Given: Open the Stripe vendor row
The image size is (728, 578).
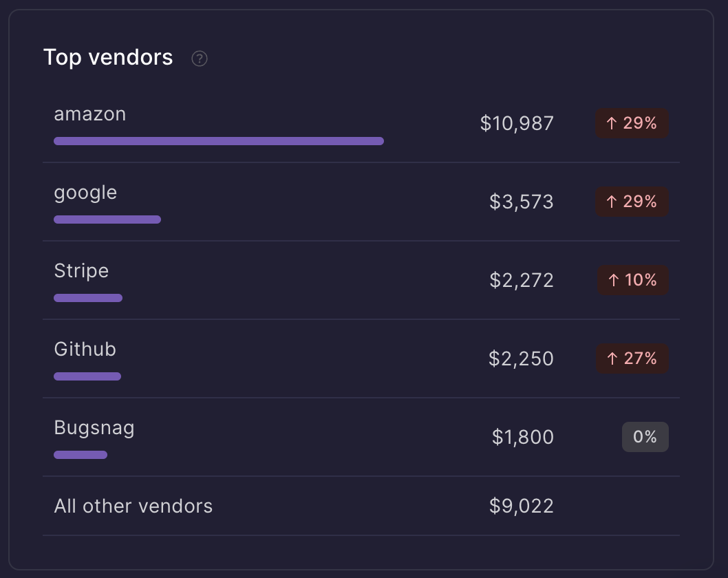Looking at the screenshot, I should pyautogui.click(x=81, y=271).
